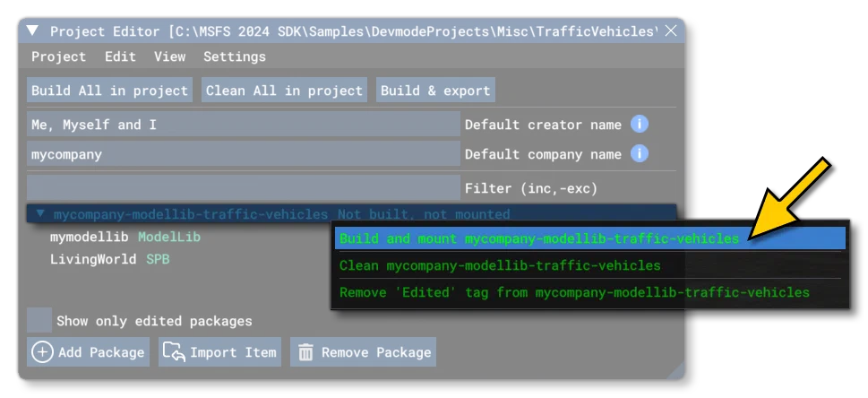This screenshot has width=868, height=398.
Task: Click the Default creator name field
Action: 244,125
